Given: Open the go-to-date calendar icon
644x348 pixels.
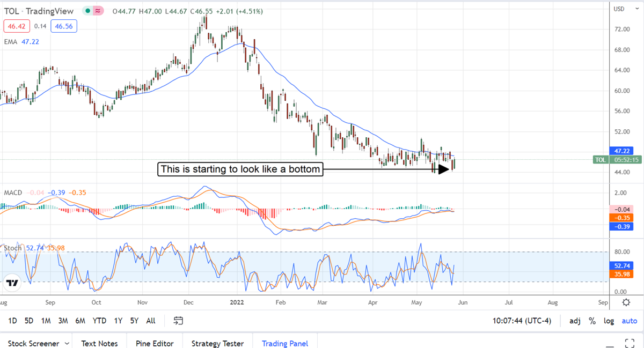Looking at the screenshot, I should coord(179,321).
